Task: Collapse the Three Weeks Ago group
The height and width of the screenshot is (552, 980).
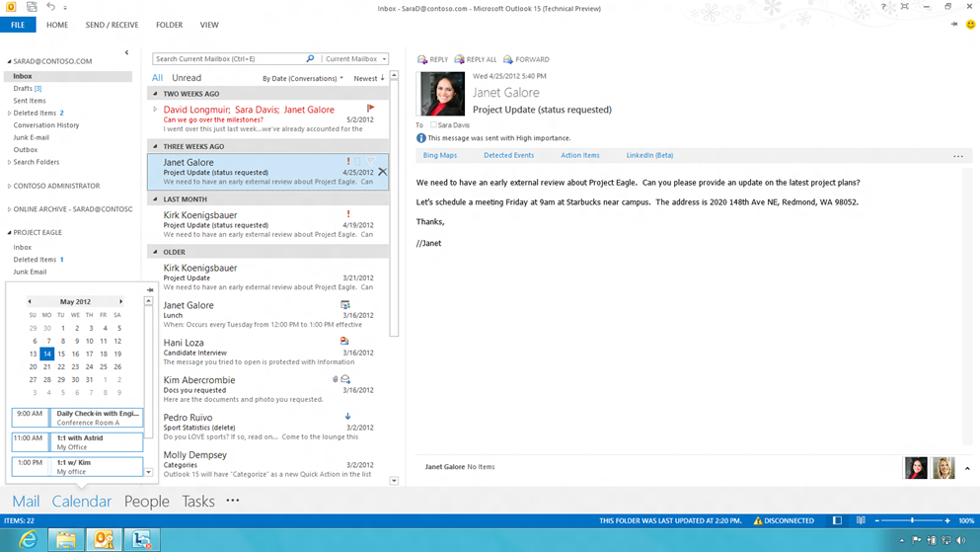Action: (155, 146)
